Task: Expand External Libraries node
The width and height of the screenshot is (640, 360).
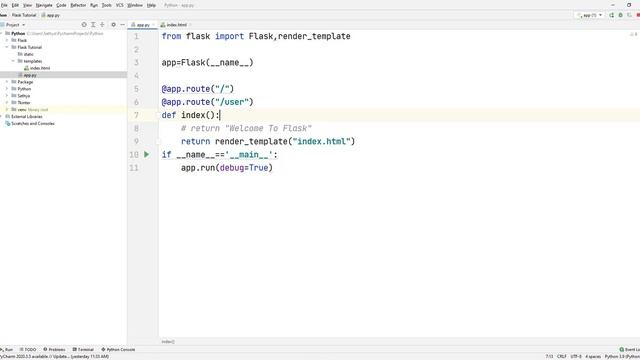Action: point(2,117)
